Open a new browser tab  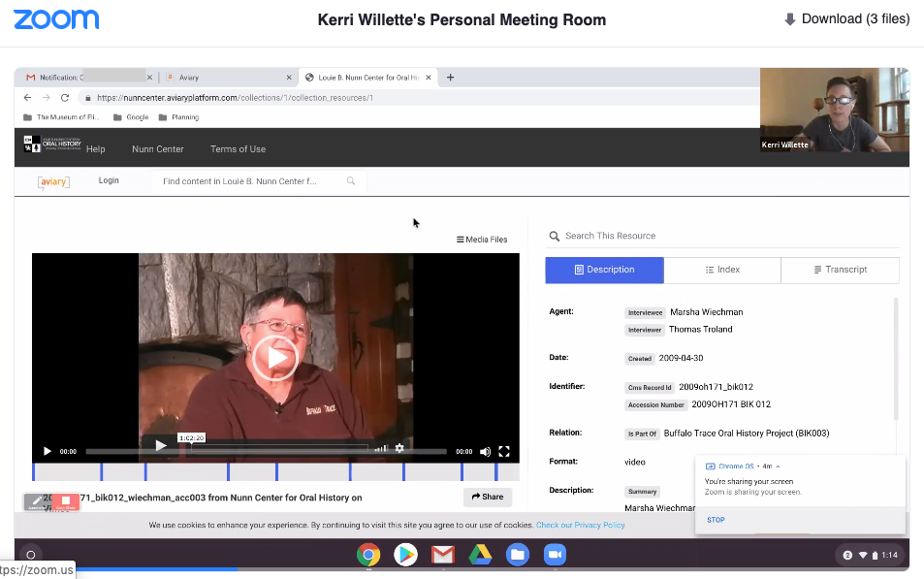(x=450, y=78)
